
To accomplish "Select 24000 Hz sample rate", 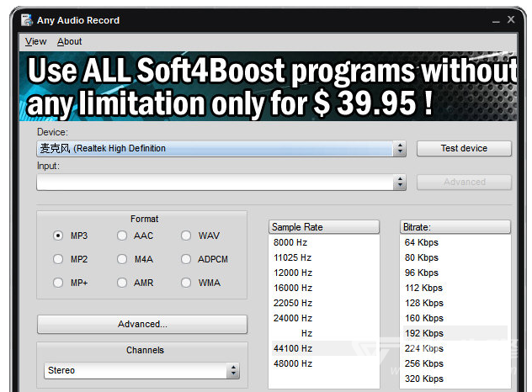I will (324, 318).
